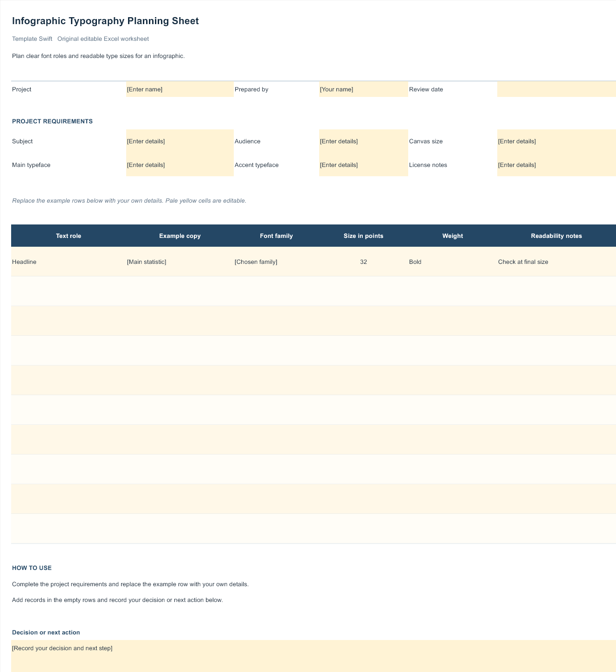Click the 'Record your decision and next step' field
The width and height of the screenshot is (616, 672).
coord(314,656)
